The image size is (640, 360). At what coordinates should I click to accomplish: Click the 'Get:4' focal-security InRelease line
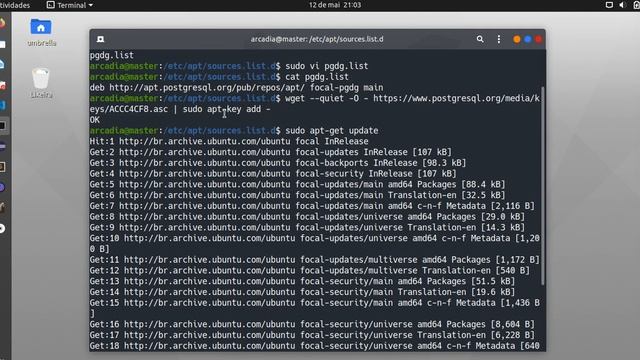[x=273, y=173]
